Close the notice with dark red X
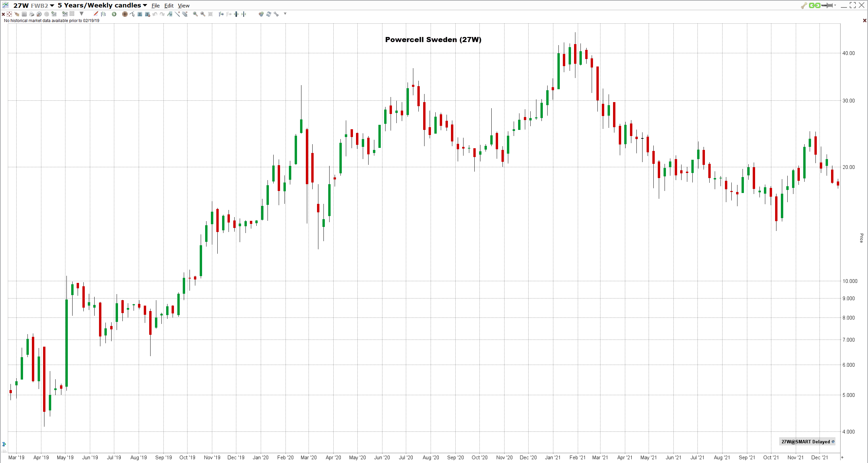 pos(865,21)
